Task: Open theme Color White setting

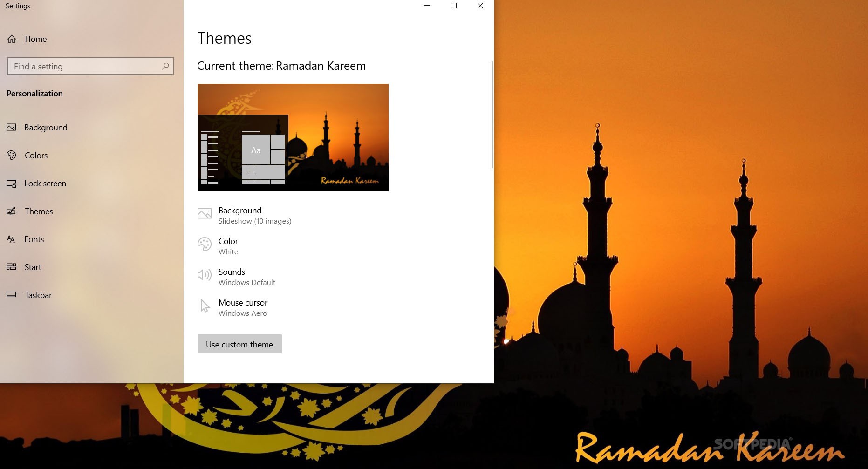Action: coord(228,246)
